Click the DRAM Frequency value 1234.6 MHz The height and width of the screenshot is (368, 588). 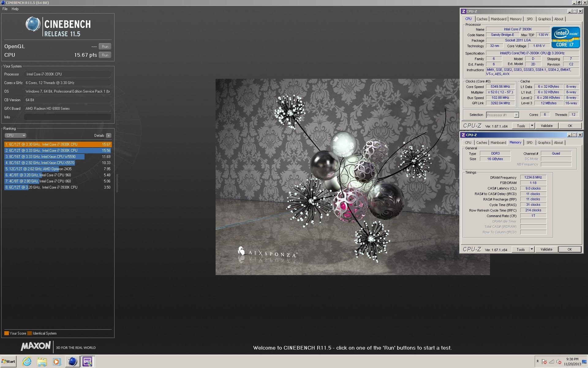(x=533, y=178)
